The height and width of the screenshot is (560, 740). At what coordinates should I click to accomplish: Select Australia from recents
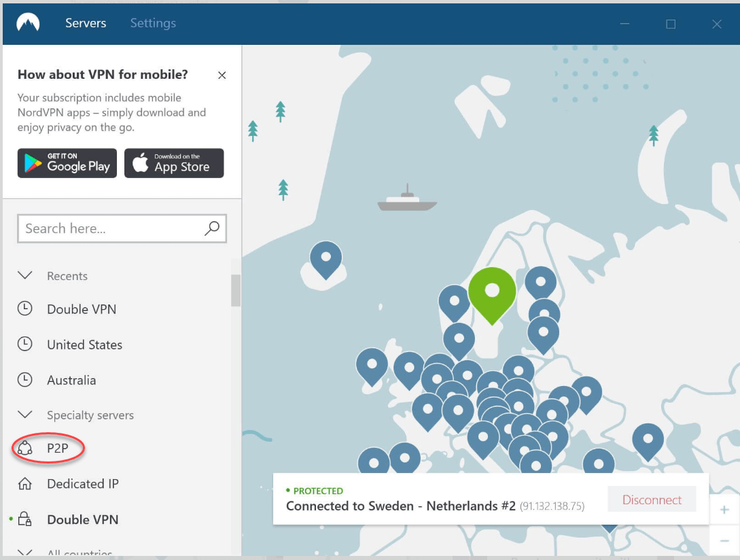tap(71, 380)
